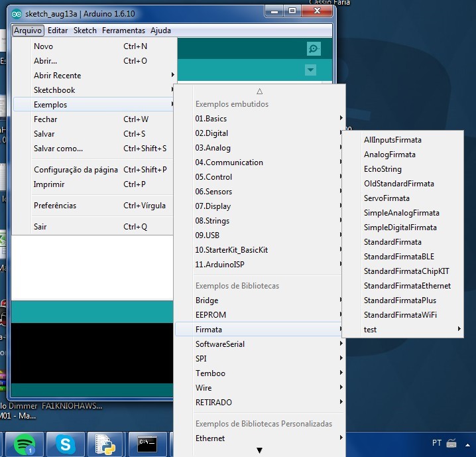This screenshot has height=457, width=476.
Task: Open Spotify from the taskbar
Action: [x=25, y=444]
